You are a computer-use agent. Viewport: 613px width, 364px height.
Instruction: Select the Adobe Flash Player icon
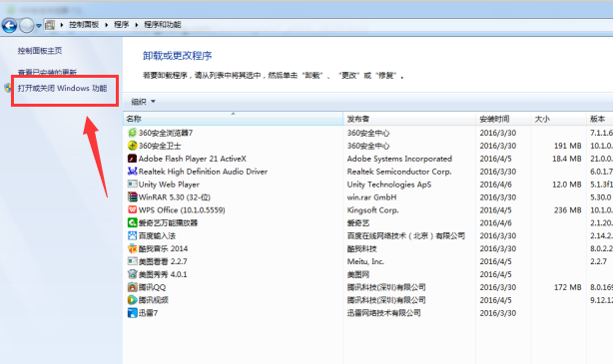[x=132, y=159]
